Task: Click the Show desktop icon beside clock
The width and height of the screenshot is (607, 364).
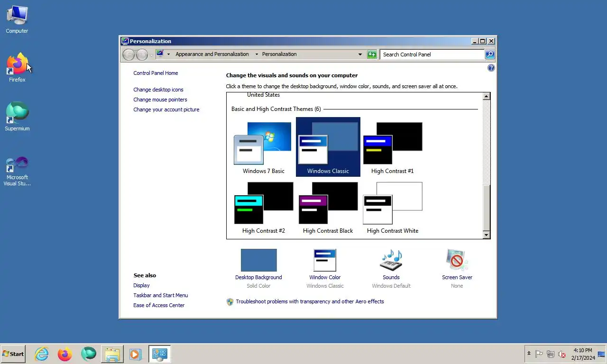Action: pyautogui.click(x=601, y=354)
